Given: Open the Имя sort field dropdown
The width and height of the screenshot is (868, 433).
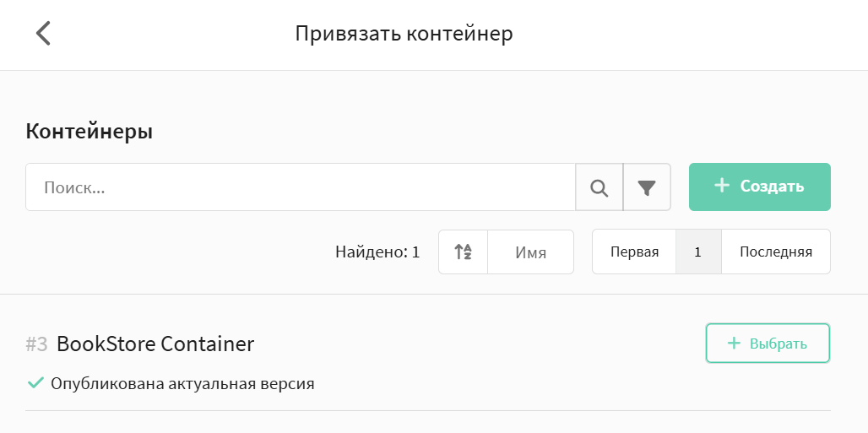Looking at the screenshot, I should coord(530,252).
